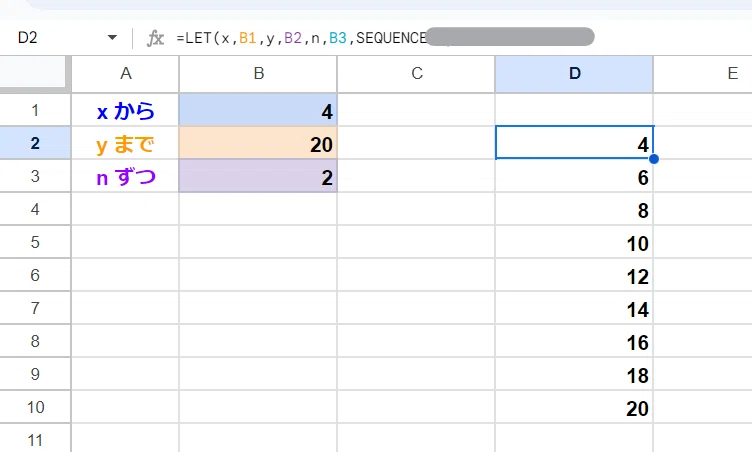The width and height of the screenshot is (752, 452).
Task: Click cell B1 containing 4
Action: [258, 110]
